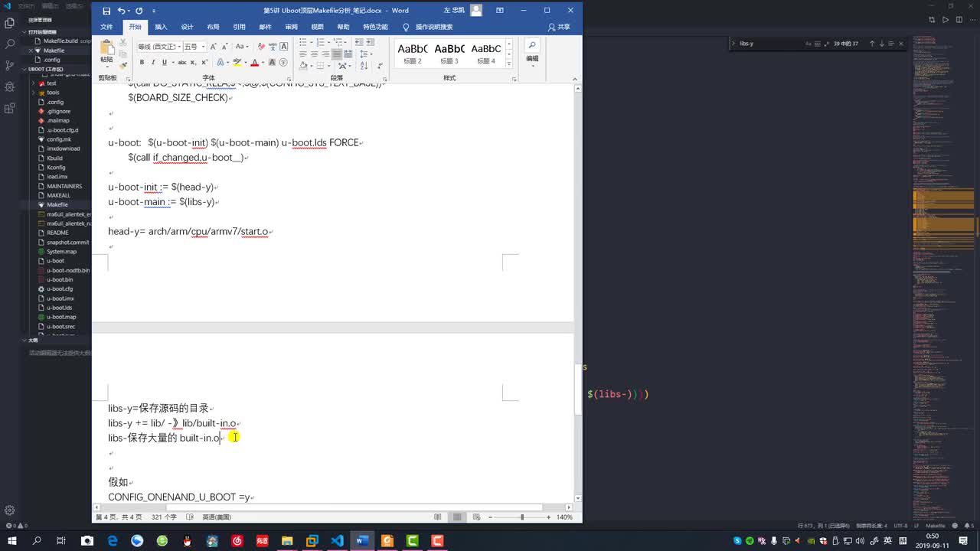Screen dimensions: 980x551
Task: Select the 标题 2 style thumbnail
Action: pos(413,54)
